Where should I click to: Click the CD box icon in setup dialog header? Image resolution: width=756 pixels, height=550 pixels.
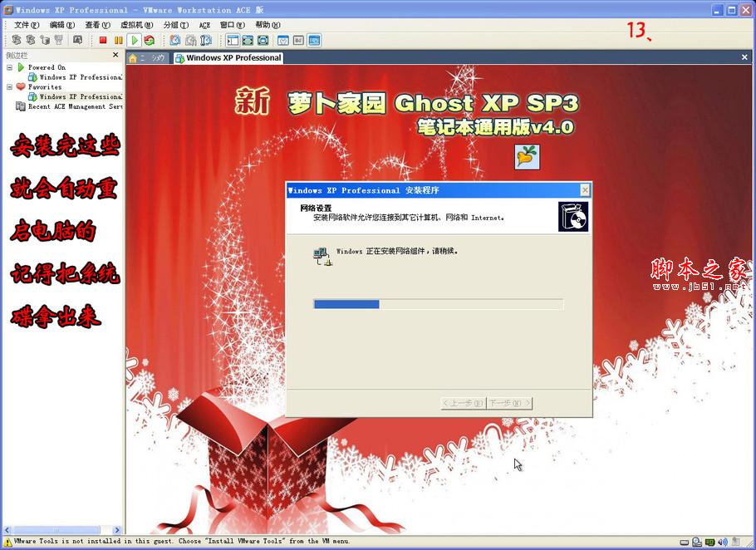pos(573,217)
